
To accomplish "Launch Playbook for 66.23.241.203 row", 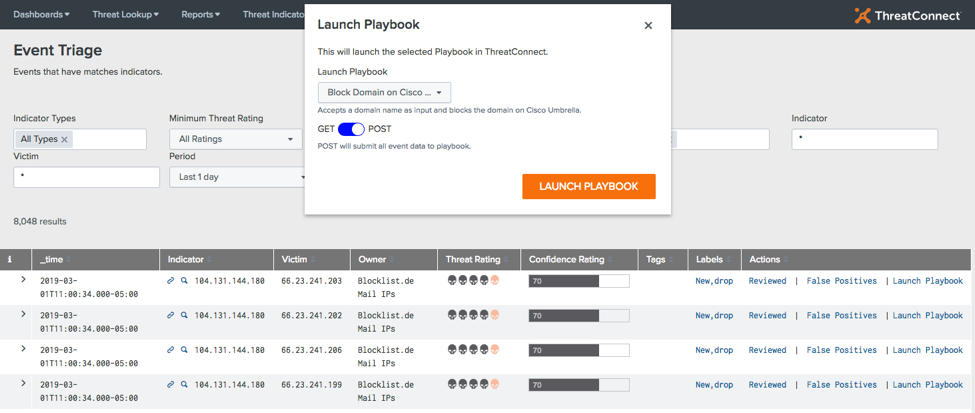I will (928, 281).
